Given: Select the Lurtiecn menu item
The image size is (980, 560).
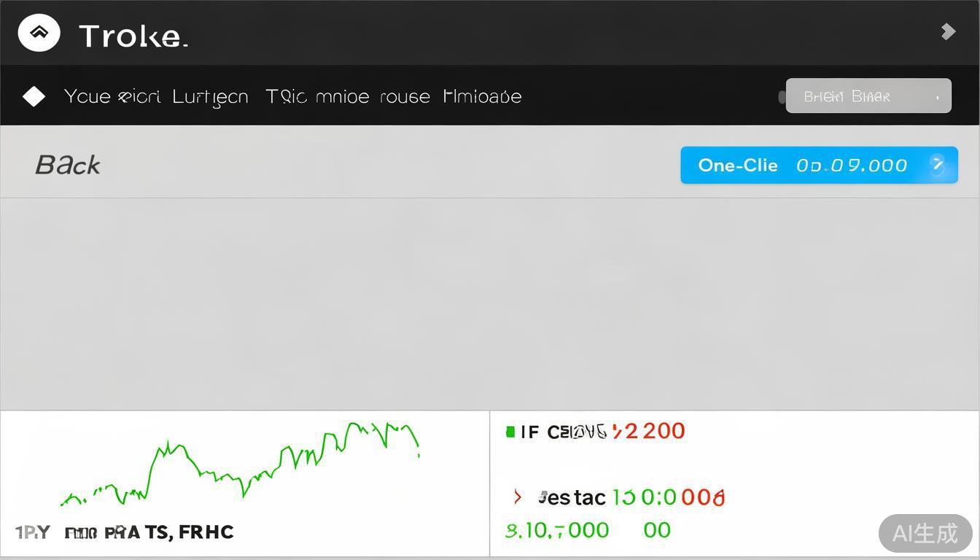Looking at the screenshot, I should click(210, 96).
